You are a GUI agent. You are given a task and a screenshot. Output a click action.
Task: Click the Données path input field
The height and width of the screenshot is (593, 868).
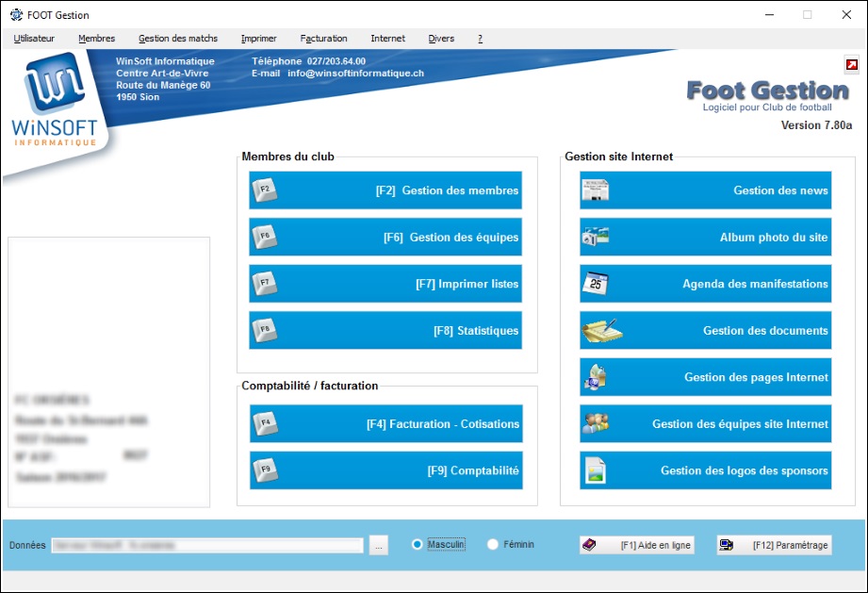pos(207,545)
